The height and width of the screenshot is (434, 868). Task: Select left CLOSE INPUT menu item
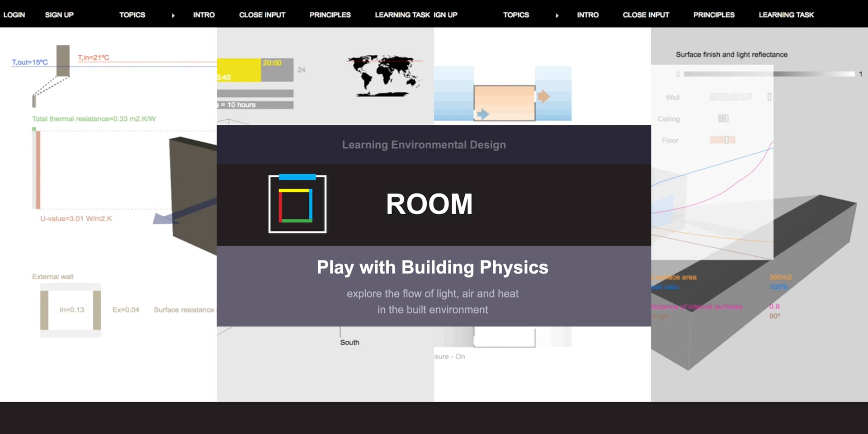click(x=262, y=15)
